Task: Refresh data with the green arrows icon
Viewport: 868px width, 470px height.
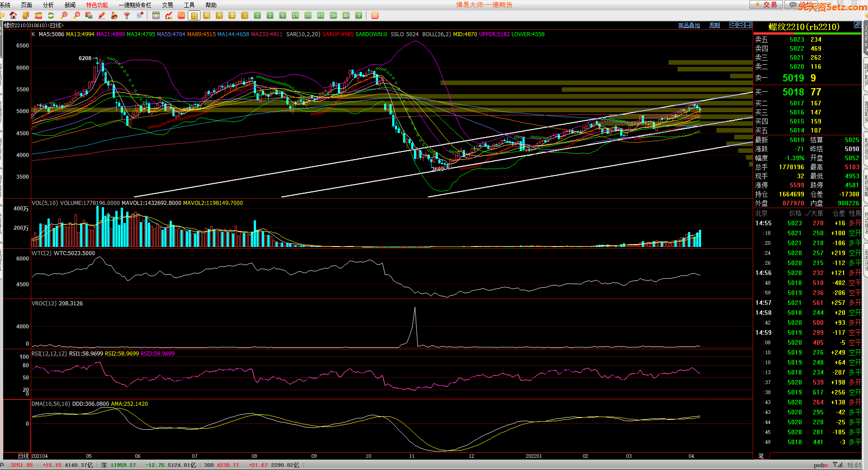Action: coord(51,15)
